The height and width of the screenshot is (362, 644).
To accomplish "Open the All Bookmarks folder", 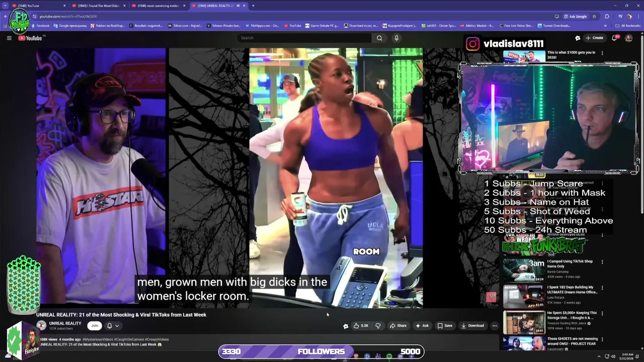I will (x=627, y=26).
